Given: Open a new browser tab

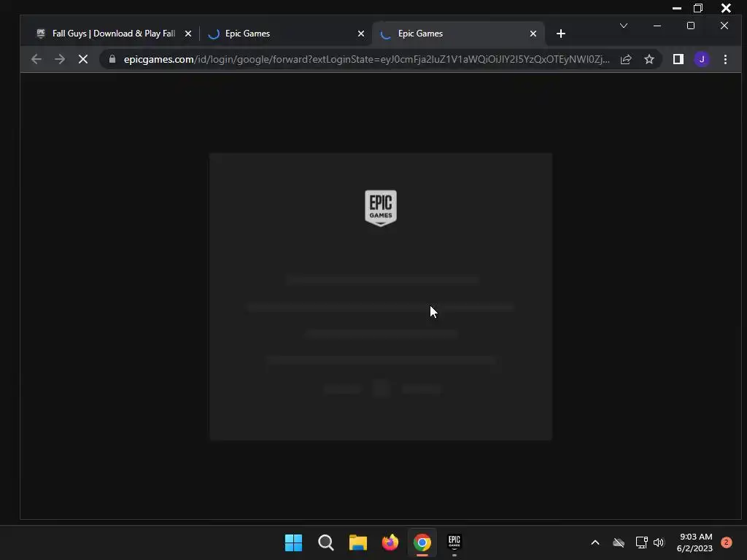Looking at the screenshot, I should tap(561, 34).
